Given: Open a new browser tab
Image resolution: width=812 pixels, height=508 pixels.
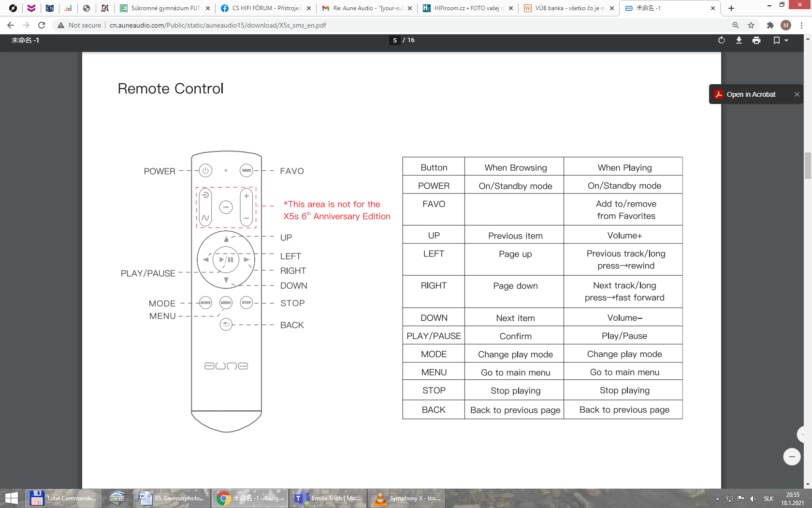Looking at the screenshot, I should (x=731, y=8).
